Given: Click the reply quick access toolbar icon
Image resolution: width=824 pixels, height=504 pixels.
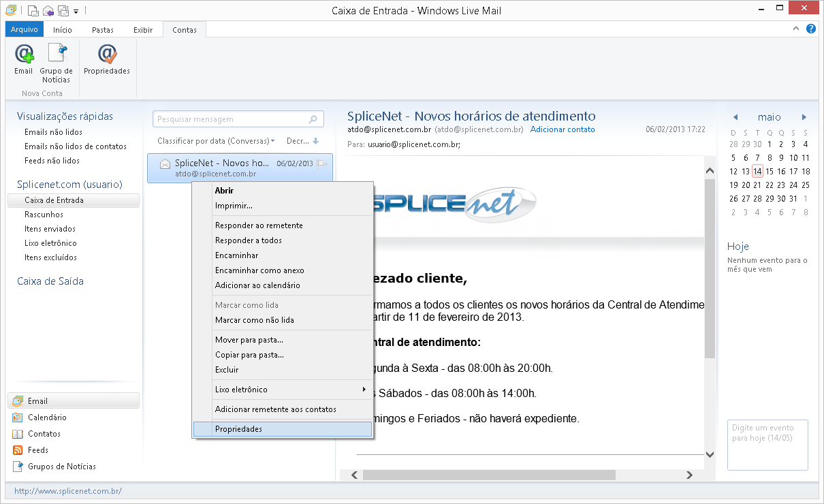Looking at the screenshot, I should (48, 11).
